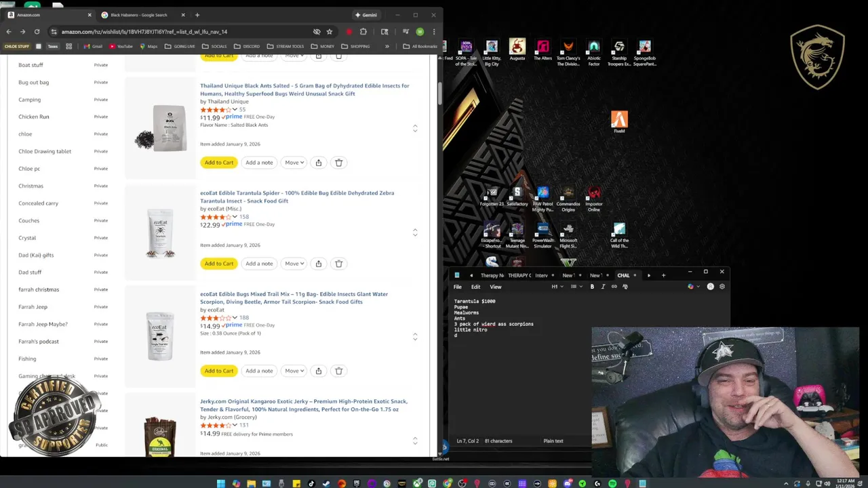This screenshot has width=868, height=488.
Task: Open the STREAM TOOLS bookmarks folder
Action: coord(285,46)
